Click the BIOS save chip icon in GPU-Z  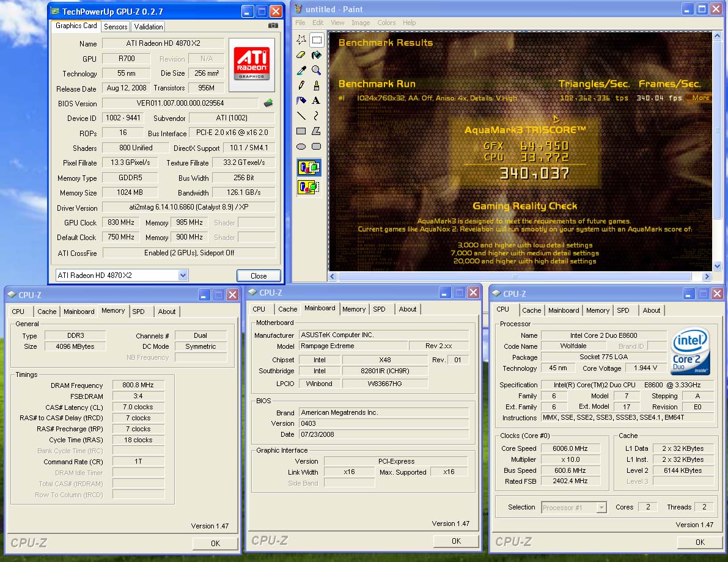click(x=268, y=103)
